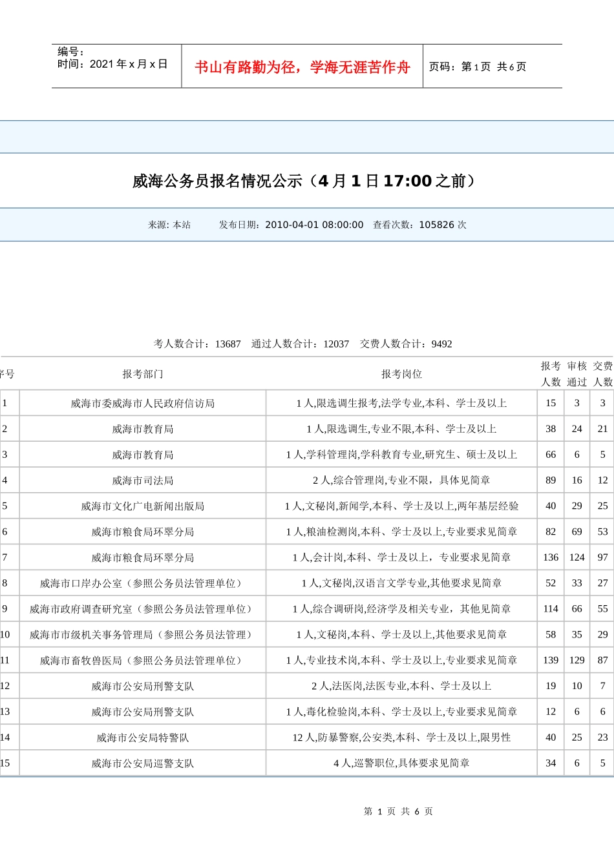614x868 pixels.
Task: Click the publish date 2010-04-01 08:00:00
Action: coord(314,225)
